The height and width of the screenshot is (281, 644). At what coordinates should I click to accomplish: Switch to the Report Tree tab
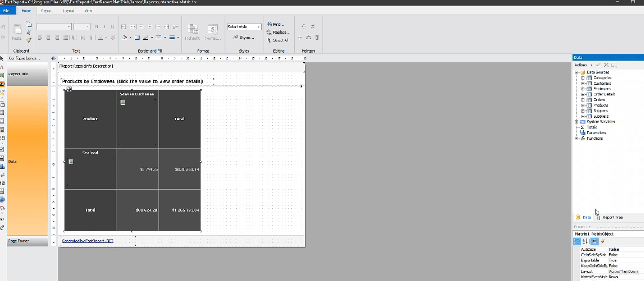coord(612,217)
